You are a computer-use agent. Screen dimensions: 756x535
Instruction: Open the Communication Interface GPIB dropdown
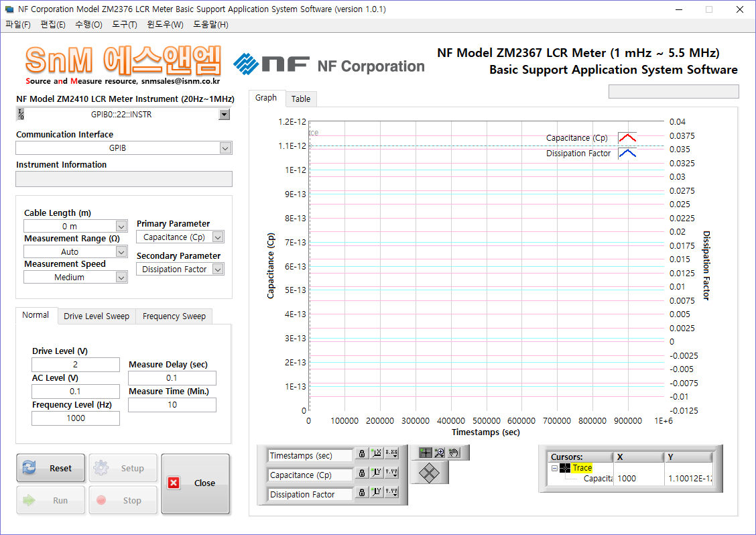(124, 148)
